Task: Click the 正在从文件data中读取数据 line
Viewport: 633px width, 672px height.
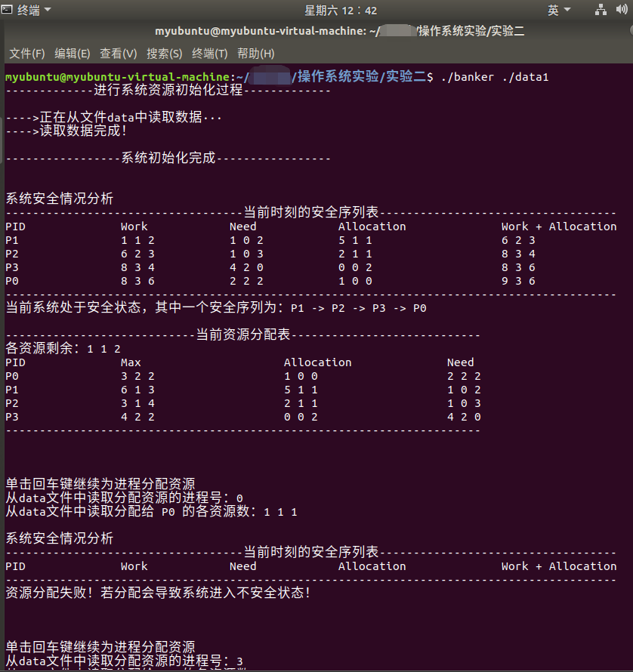Action: click(113, 117)
